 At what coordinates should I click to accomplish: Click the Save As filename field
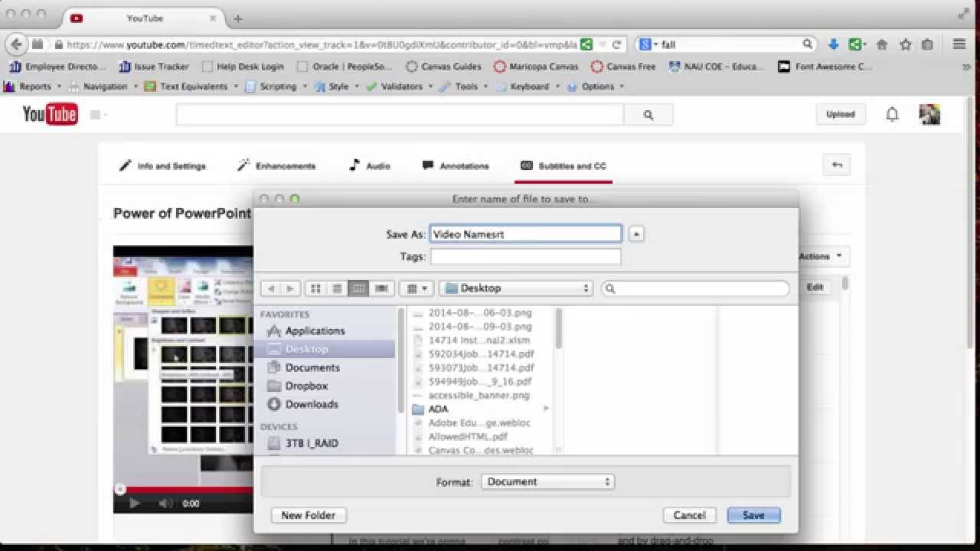525,234
